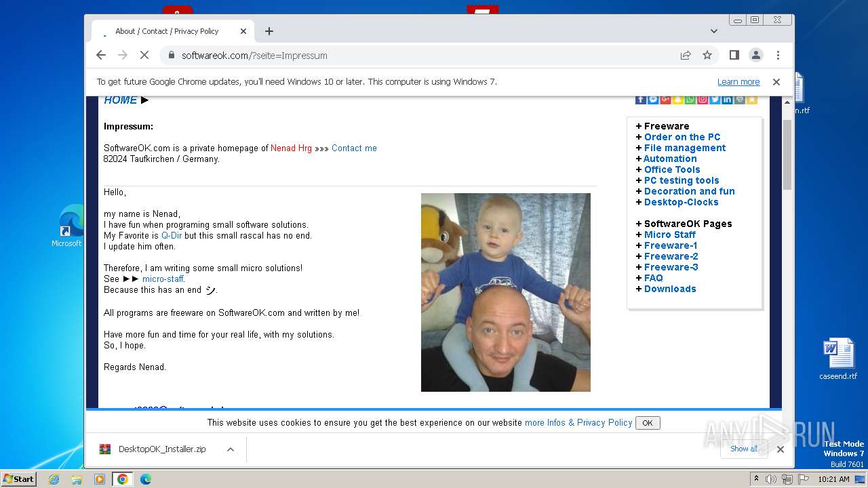Open Internet Explorer from taskbar
868x488 pixels.
click(54, 479)
